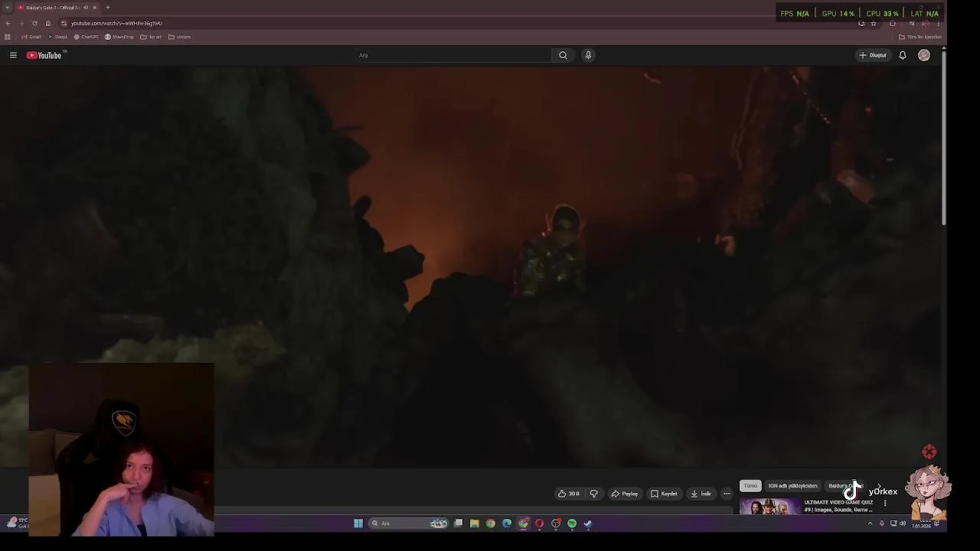This screenshot has width=980, height=551.
Task: Open the apps grid bookmark shortcut
Action: (8, 37)
